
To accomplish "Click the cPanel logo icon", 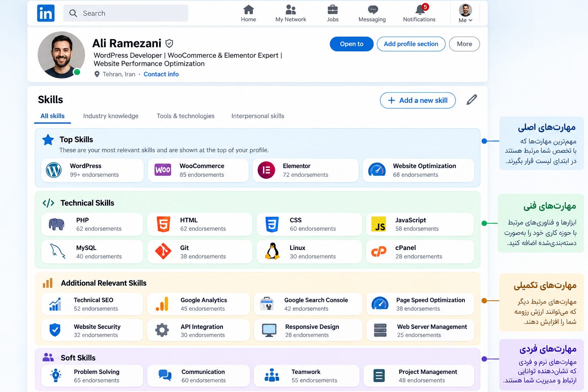I will click(379, 252).
